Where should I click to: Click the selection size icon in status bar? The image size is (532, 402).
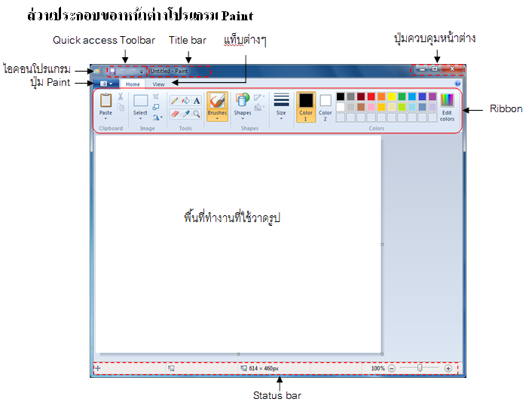pyautogui.click(x=171, y=368)
